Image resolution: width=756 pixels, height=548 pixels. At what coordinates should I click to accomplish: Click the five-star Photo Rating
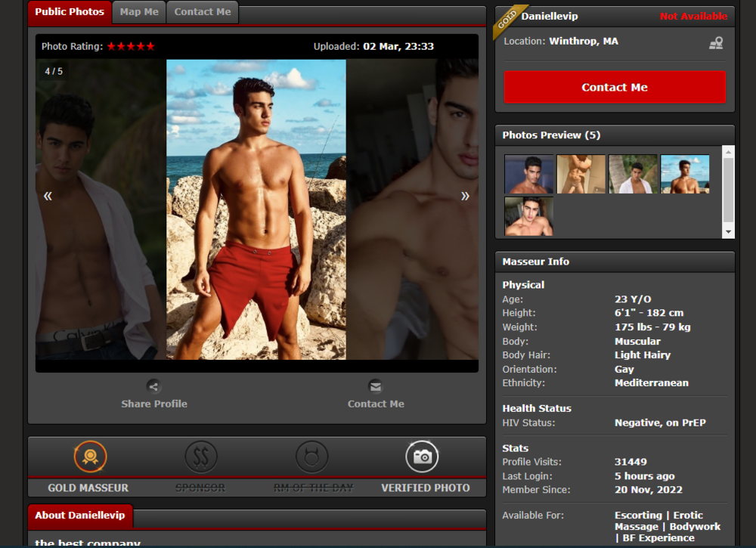pyautogui.click(x=131, y=47)
